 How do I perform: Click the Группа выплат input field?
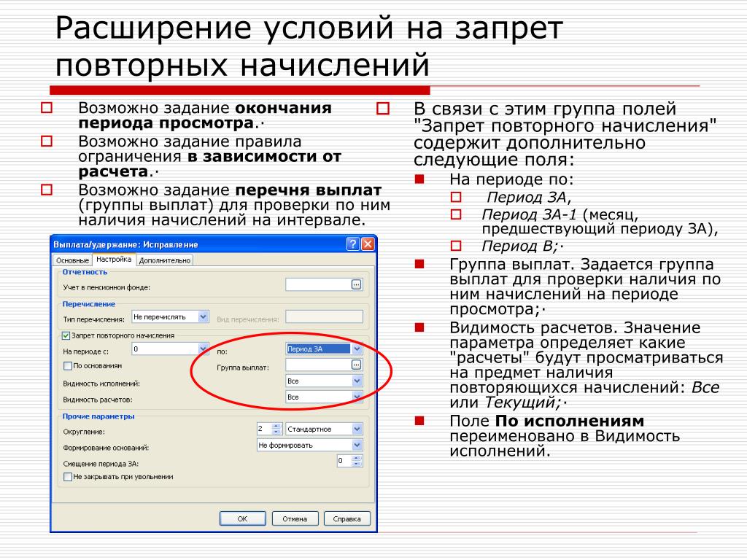coord(318,365)
